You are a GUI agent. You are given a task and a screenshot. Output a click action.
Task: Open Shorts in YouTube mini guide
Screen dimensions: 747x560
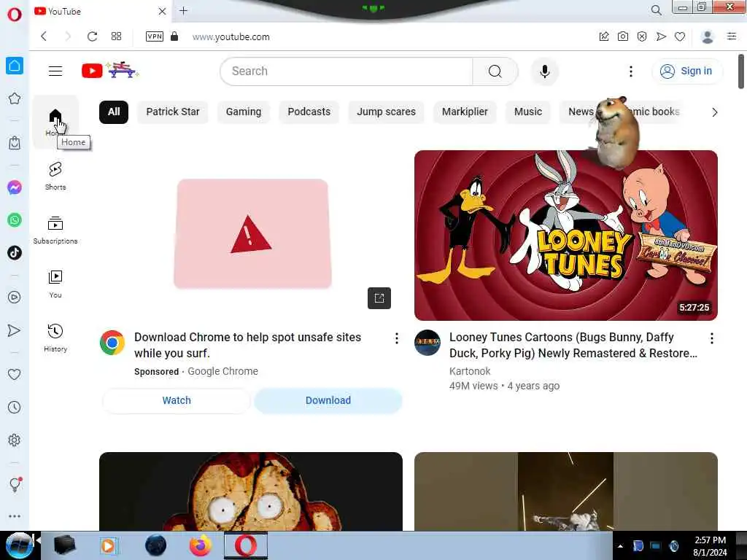coord(55,176)
